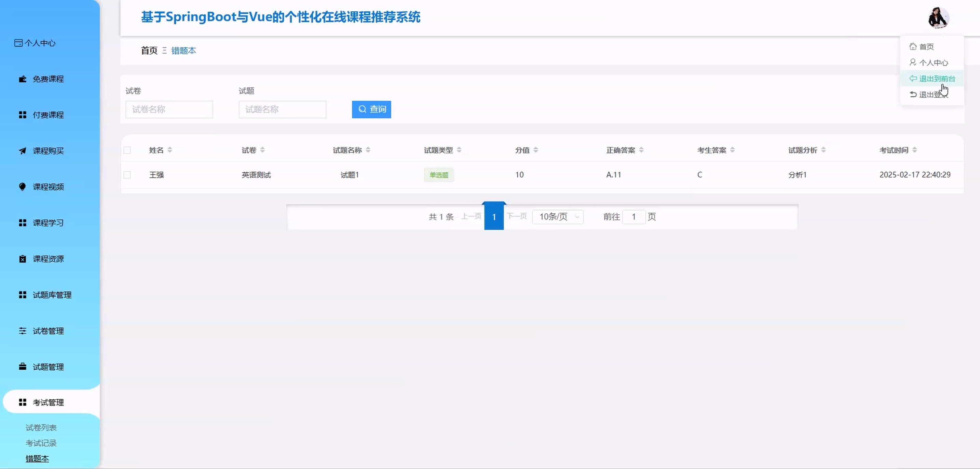Check the row checkbox for 王强
Screen dimensions: 980x469
click(x=127, y=175)
